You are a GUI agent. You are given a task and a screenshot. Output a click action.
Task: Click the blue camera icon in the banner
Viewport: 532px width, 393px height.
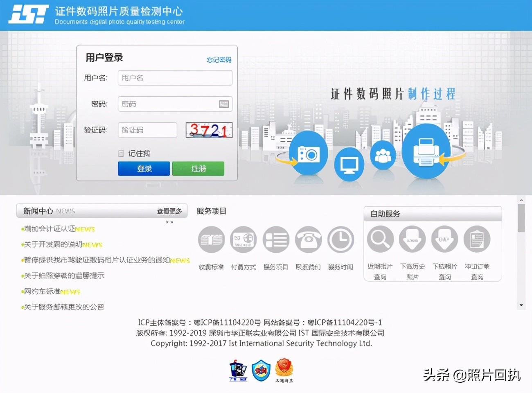pyautogui.click(x=308, y=154)
